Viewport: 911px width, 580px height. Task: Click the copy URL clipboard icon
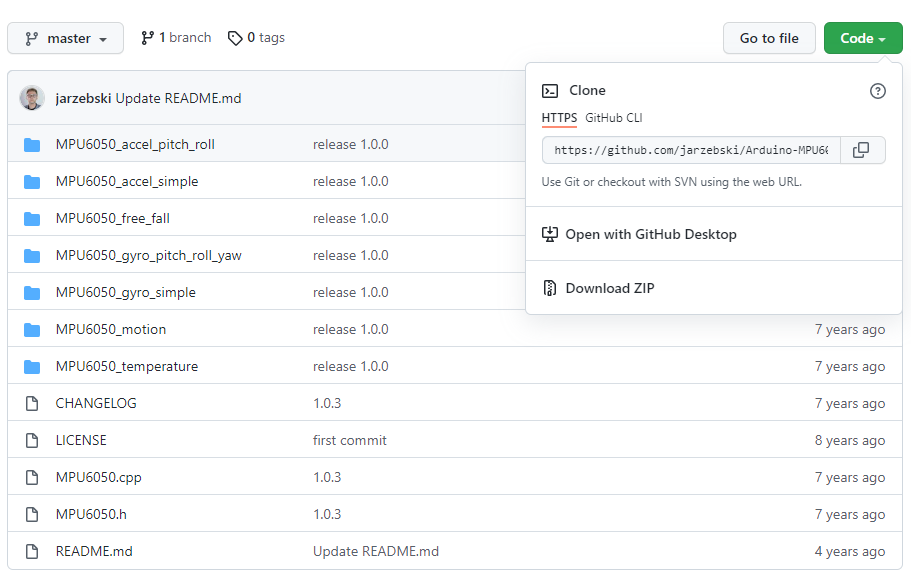point(861,150)
